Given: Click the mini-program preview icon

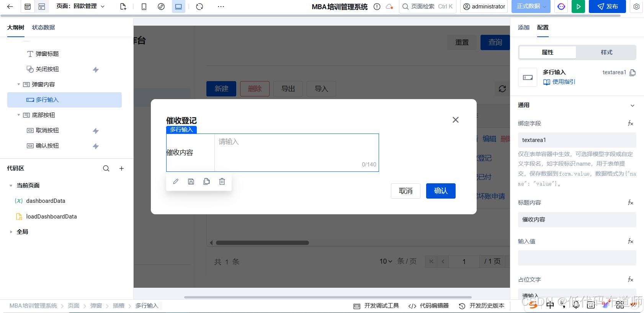Looking at the screenshot, I should [161, 7].
